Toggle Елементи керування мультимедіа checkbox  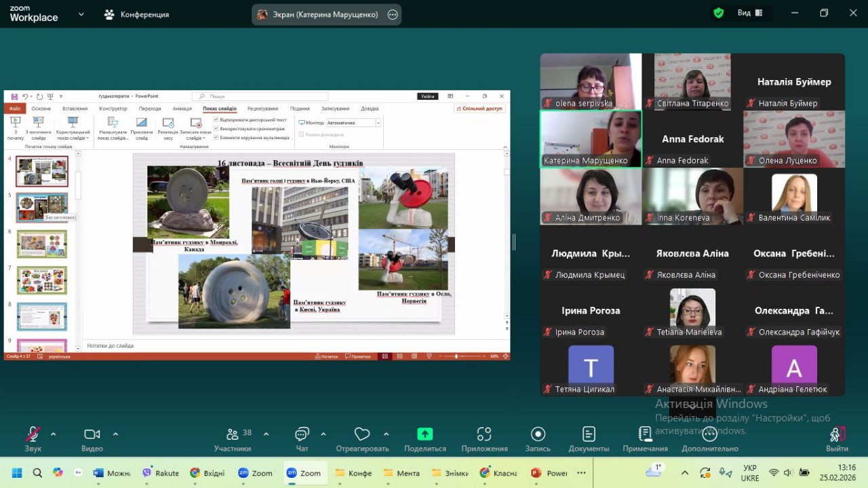(x=216, y=137)
